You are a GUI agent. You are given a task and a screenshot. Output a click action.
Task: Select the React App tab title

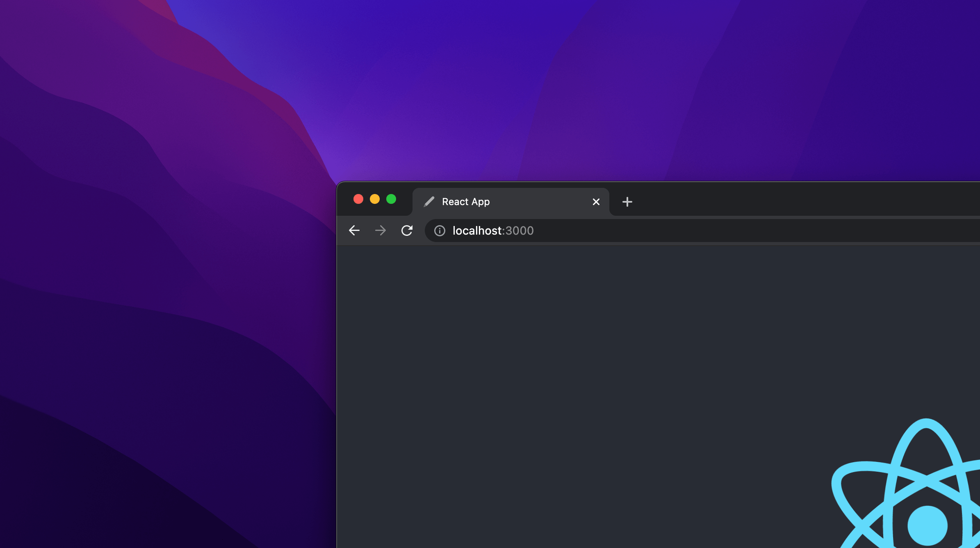click(466, 202)
